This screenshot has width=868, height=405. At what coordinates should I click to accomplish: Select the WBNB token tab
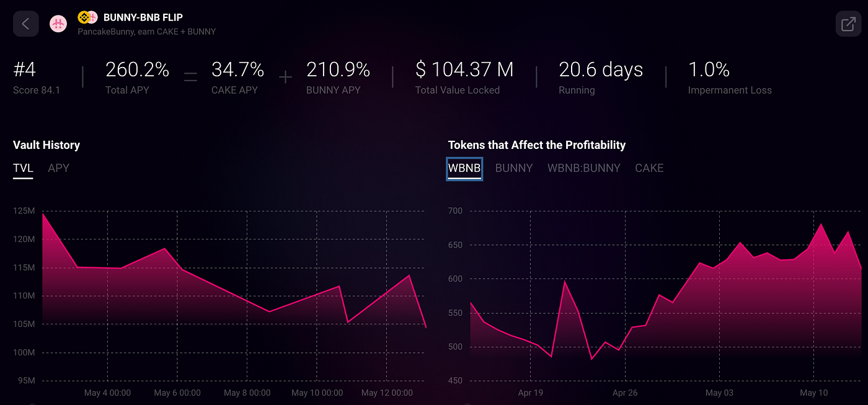click(464, 168)
